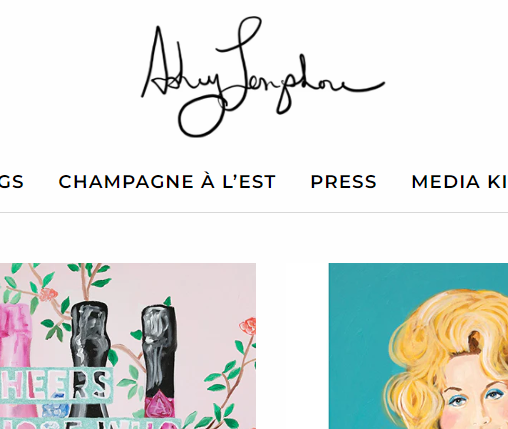Click the handwritten signature logo
This screenshot has height=429, width=508.
coord(263,77)
